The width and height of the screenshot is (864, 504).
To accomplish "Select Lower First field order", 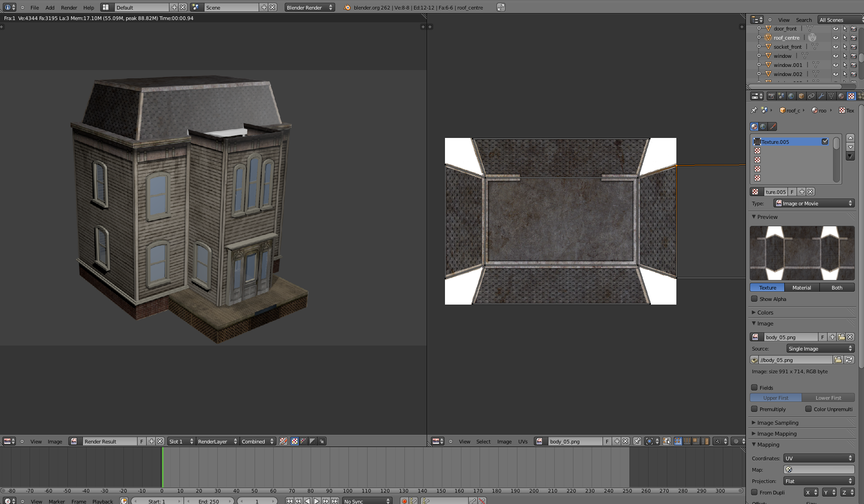I will click(828, 397).
